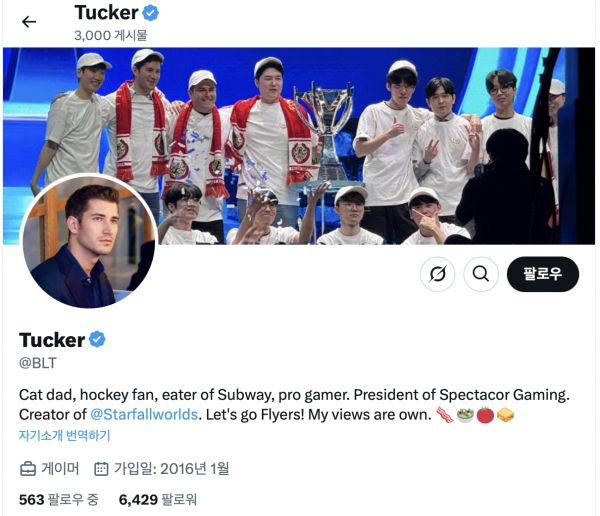
Task: Click the bacon emoji in the bio
Action: tap(443, 414)
